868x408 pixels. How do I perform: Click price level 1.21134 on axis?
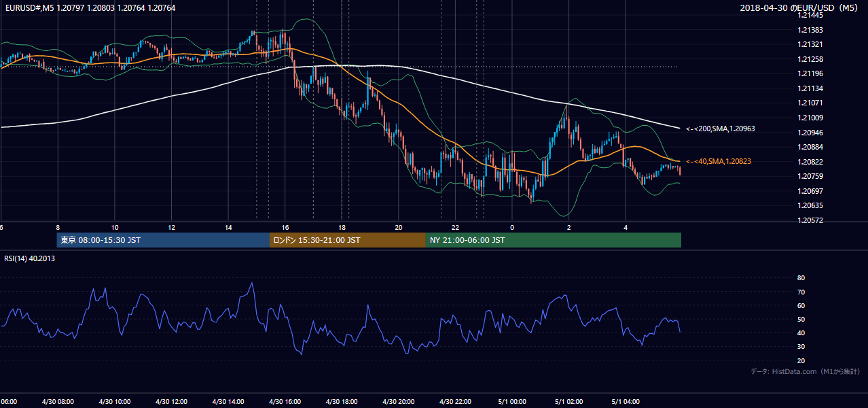point(812,88)
